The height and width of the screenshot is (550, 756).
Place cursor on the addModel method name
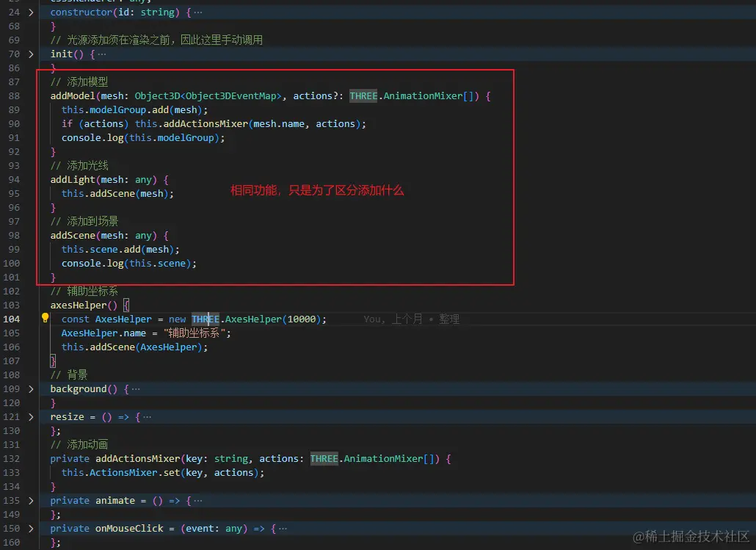coord(71,95)
